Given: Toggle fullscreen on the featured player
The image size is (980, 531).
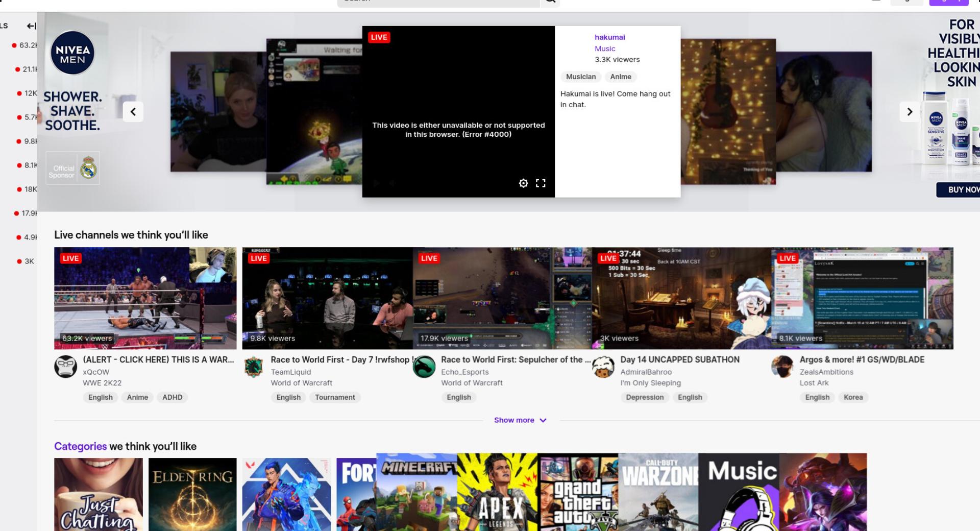Looking at the screenshot, I should [x=541, y=183].
